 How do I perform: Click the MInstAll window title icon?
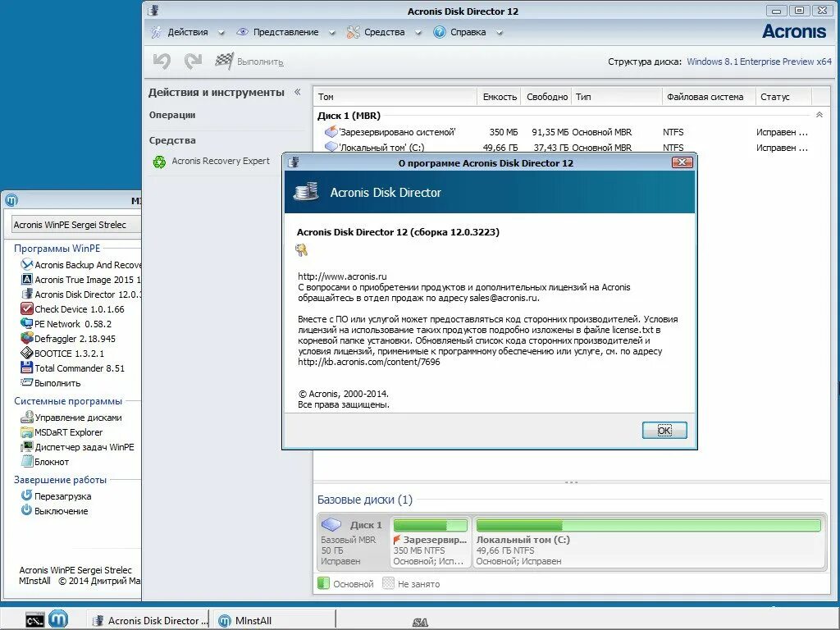[x=11, y=200]
